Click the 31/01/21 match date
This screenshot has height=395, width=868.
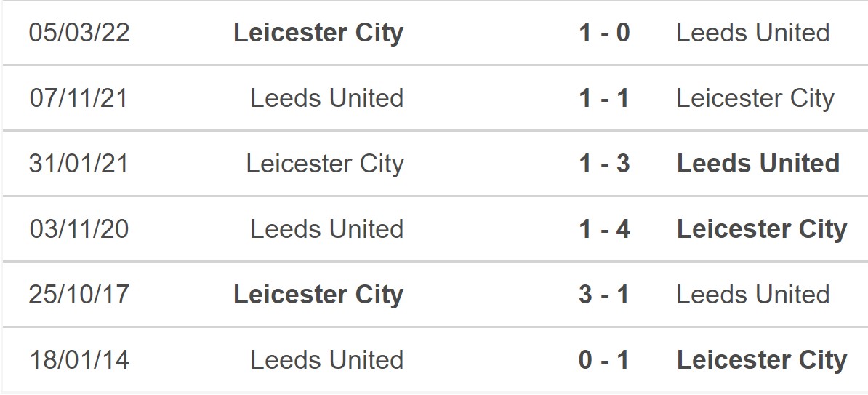point(79,164)
